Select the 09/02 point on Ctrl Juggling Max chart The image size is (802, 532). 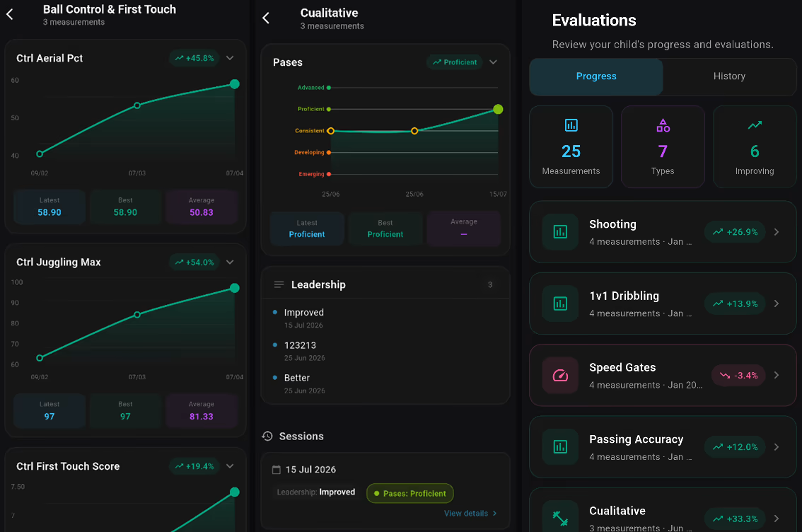(40, 358)
